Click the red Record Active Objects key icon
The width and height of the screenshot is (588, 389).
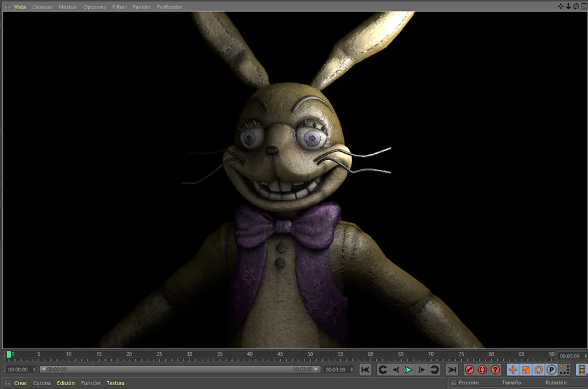click(x=469, y=370)
